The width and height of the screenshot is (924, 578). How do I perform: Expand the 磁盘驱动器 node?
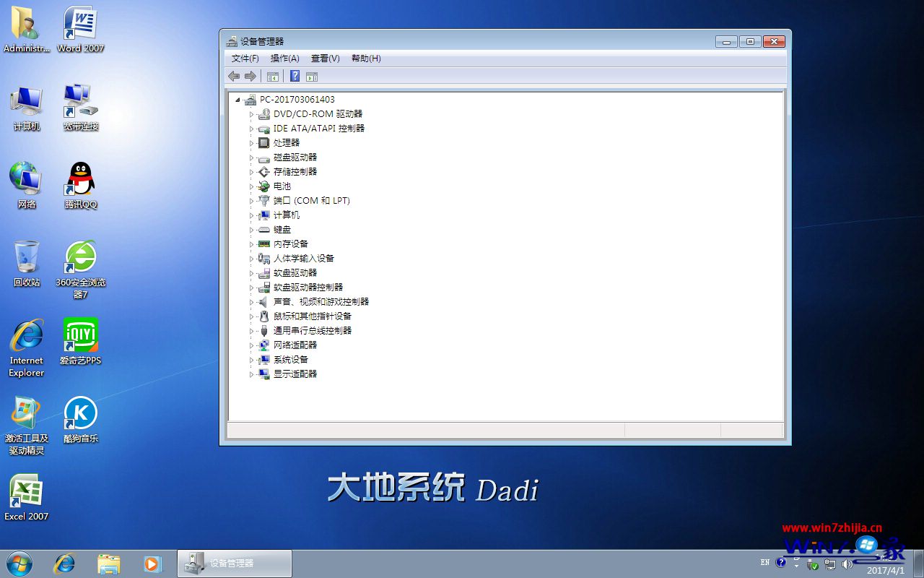[252, 158]
